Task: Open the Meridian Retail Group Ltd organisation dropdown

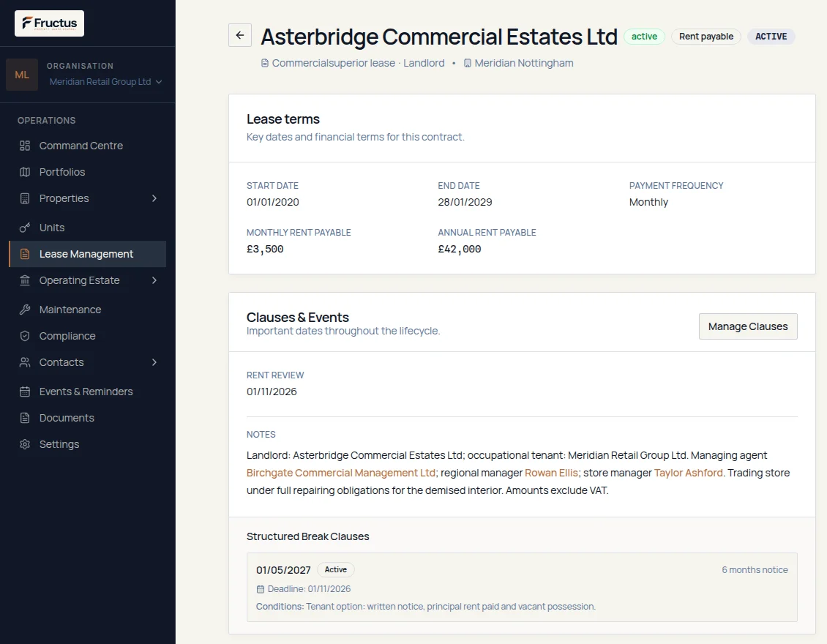Action: [x=105, y=82]
